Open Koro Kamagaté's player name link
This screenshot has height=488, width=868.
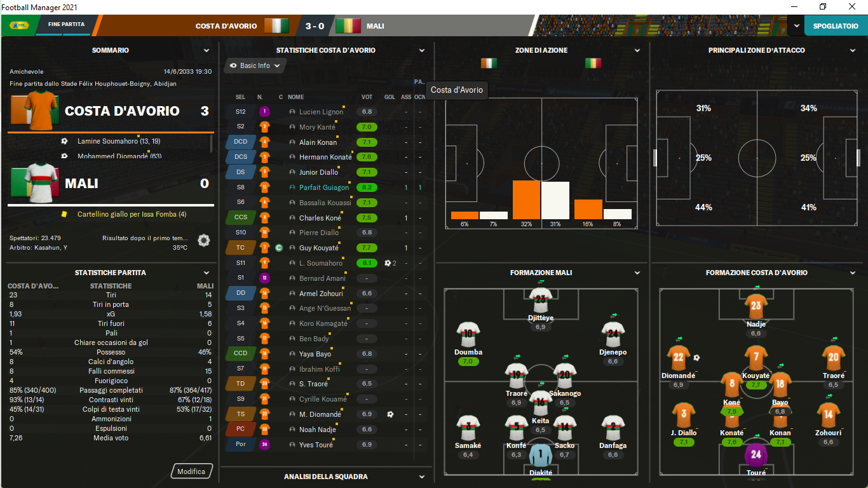click(x=323, y=323)
